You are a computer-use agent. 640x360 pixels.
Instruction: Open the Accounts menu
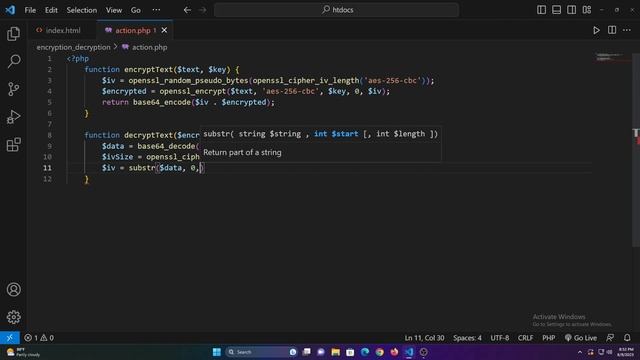[13, 289]
